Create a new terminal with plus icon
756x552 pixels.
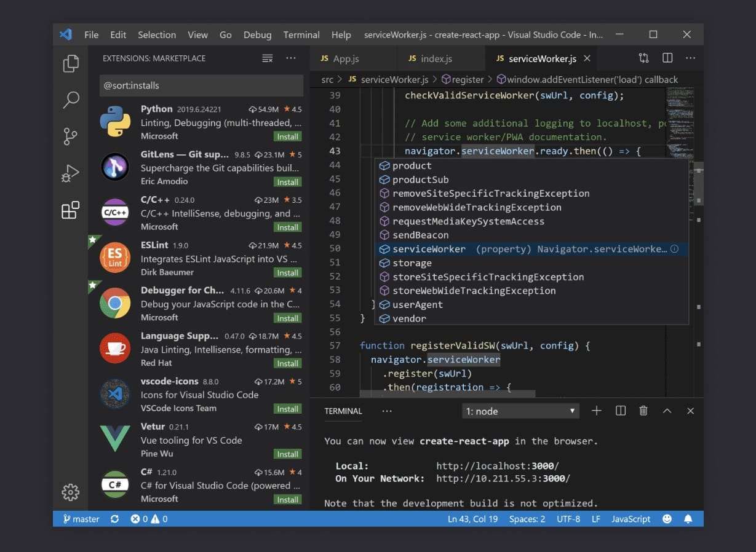596,411
